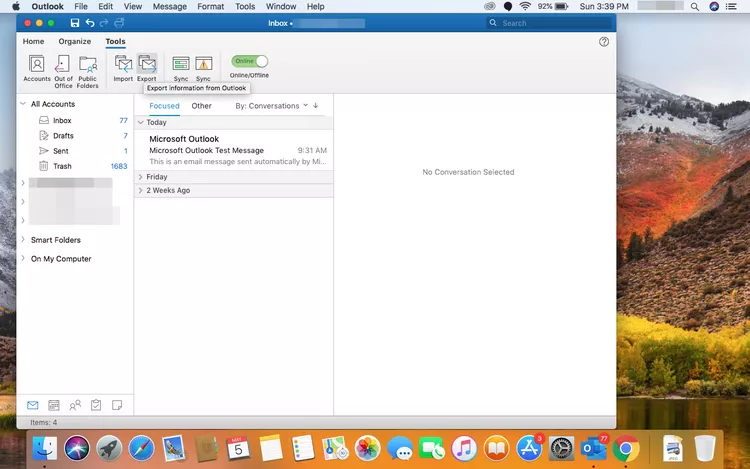
Task: Open Notification Center from menu bar
Action: (x=731, y=7)
